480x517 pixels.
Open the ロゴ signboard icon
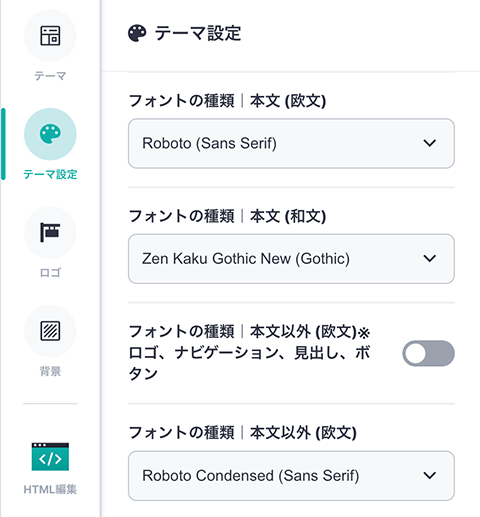tap(50, 232)
